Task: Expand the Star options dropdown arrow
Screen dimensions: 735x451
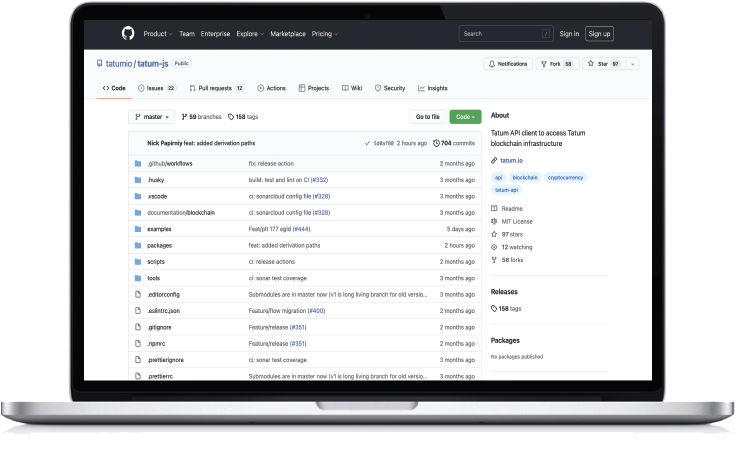Action: (x=632, y=64)
